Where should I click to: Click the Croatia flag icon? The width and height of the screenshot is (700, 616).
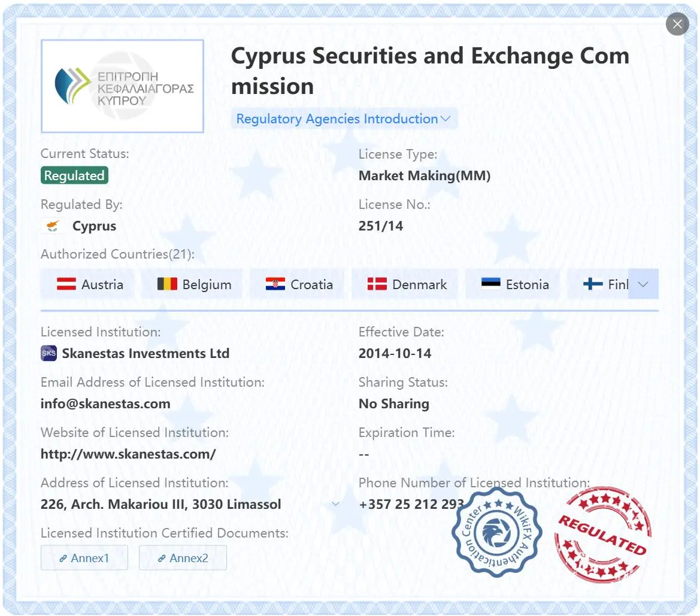(275, 284)
